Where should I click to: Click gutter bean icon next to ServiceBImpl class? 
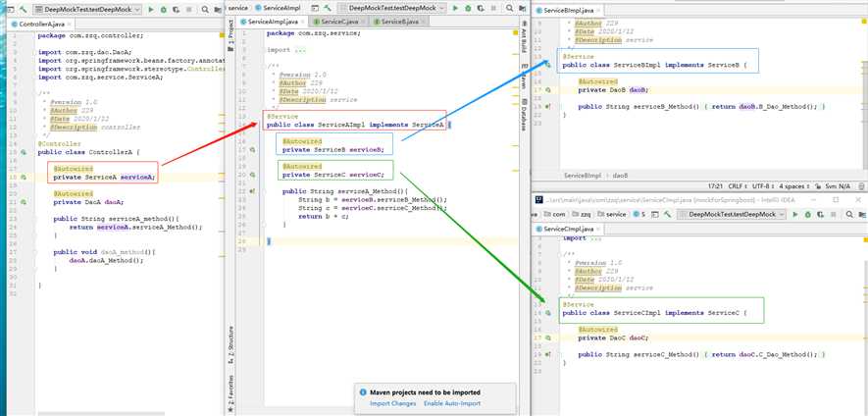(548, 65)
